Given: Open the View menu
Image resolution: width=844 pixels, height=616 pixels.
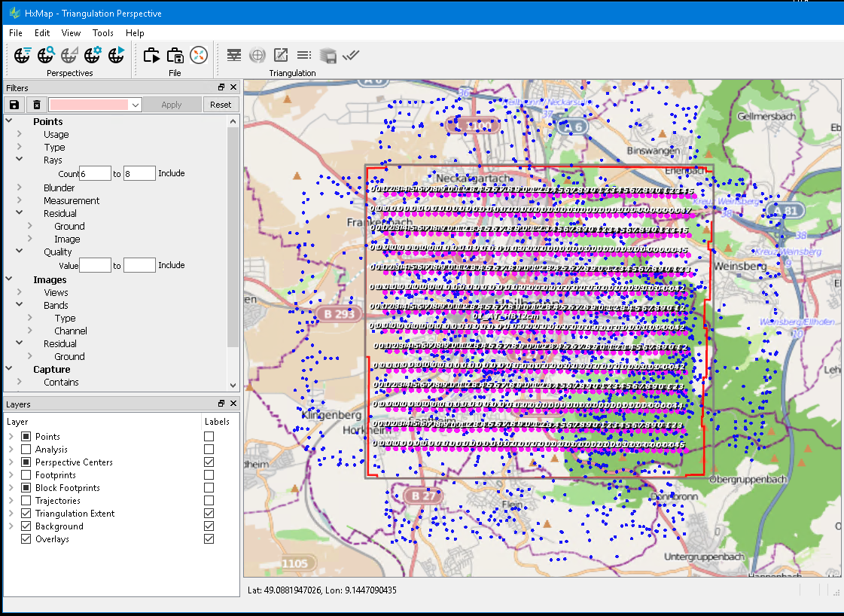Looking at the screenshot, I should pyautogui.click(x=71, y=33).
